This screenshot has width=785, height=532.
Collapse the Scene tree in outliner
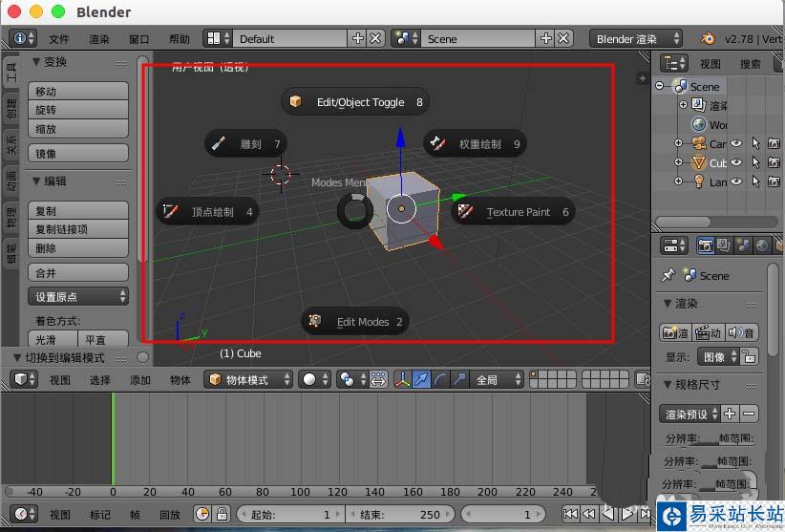click(660, 86)
